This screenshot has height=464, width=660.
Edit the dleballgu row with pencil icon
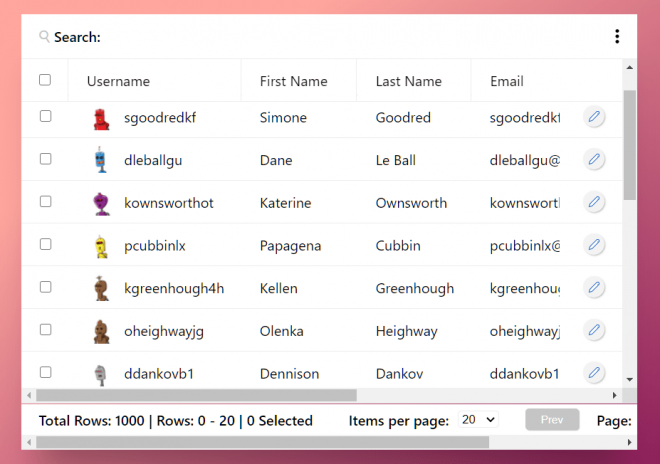pos(594,159)
